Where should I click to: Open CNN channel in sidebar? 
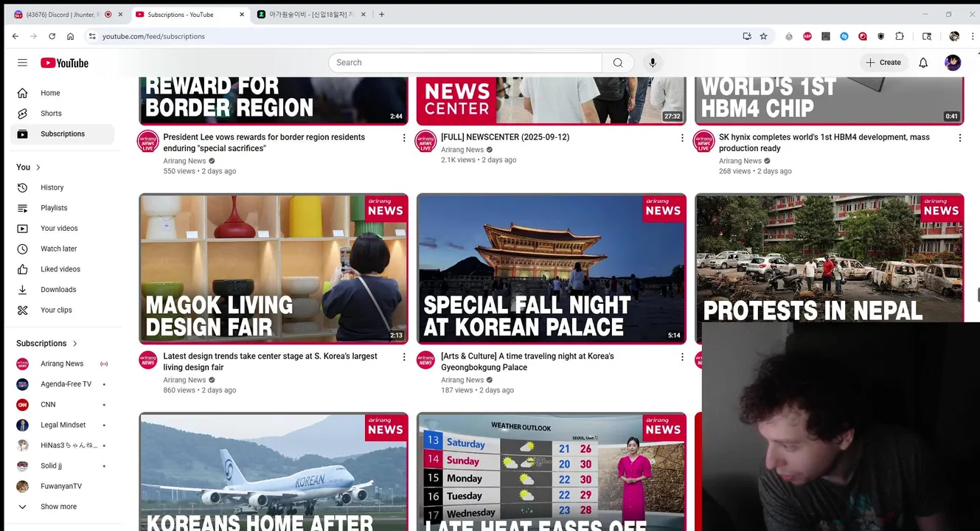[x=62, y=405]
